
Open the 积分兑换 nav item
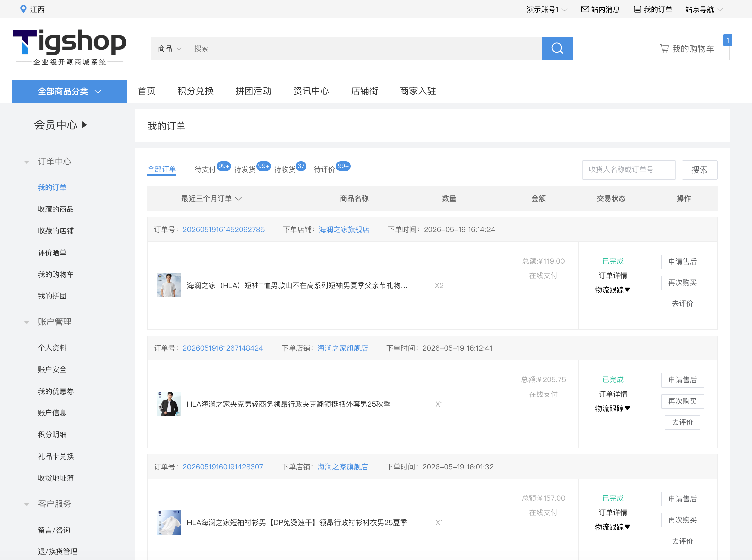pos(196,91)
